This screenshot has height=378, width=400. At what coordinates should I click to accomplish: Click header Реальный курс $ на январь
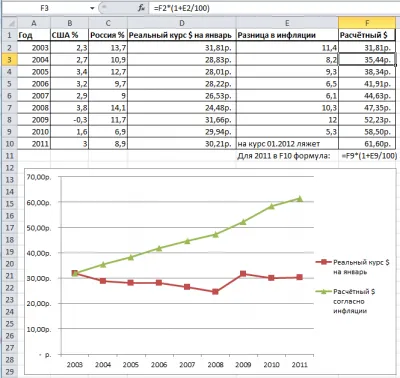(x=182, y=35)
